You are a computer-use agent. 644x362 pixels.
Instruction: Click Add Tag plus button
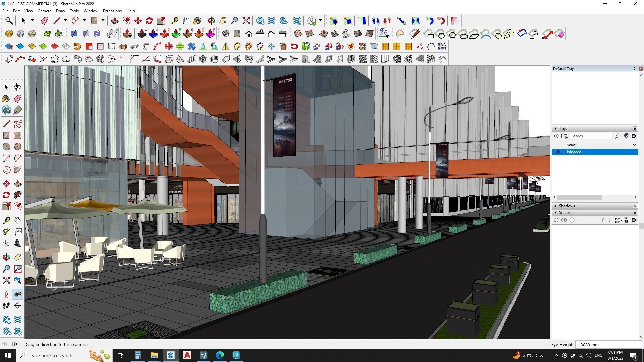pyautogui.click(x=556, y=136)
